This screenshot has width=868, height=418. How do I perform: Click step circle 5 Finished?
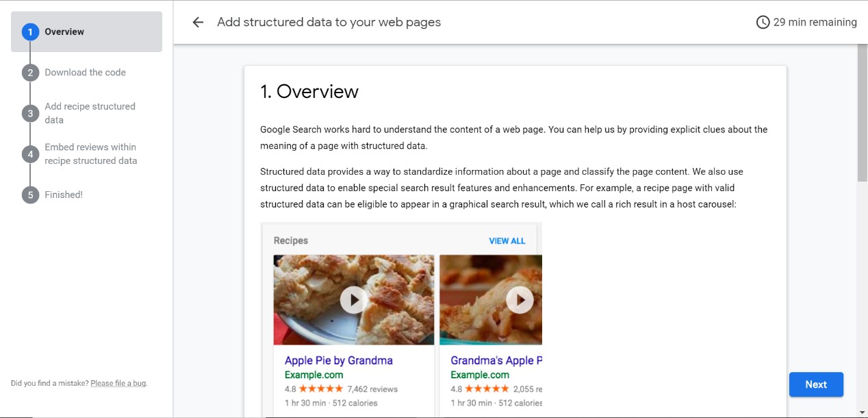click(29, 195)
